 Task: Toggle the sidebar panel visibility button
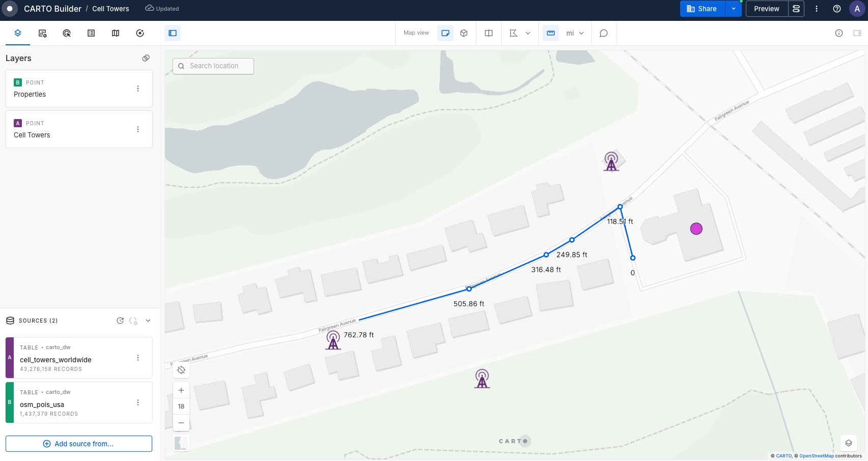click(173, 33)
